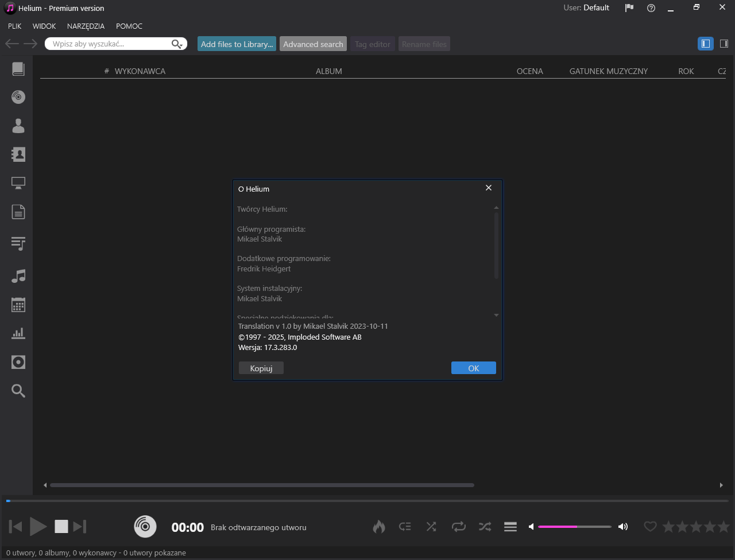Open the bar chart statistics icon
Screen dimensions: 735x560
pos(18,333)
